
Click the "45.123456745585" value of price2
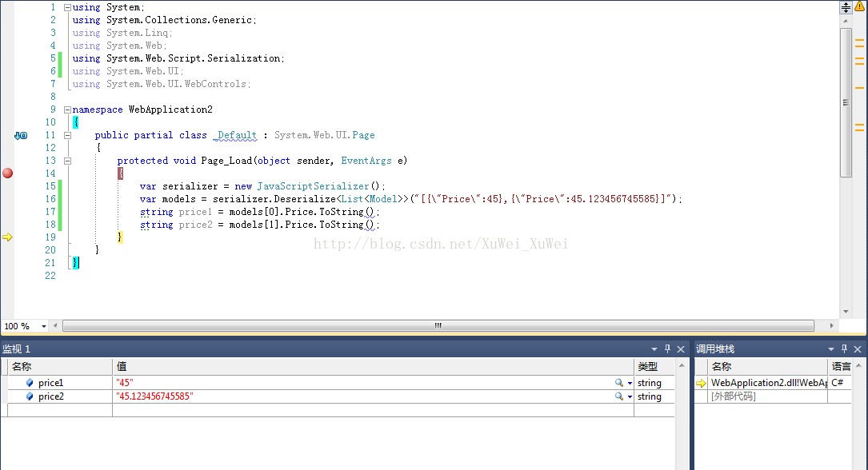[154, 396]
